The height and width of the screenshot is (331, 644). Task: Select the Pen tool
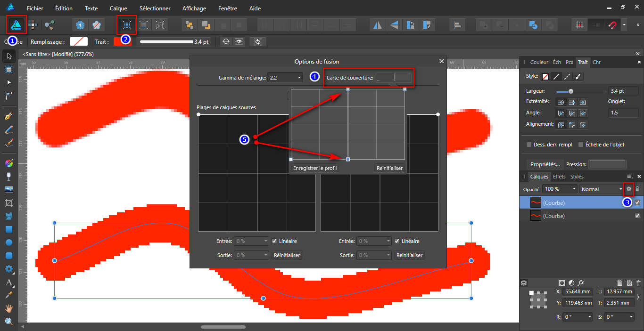coord(8,116)
